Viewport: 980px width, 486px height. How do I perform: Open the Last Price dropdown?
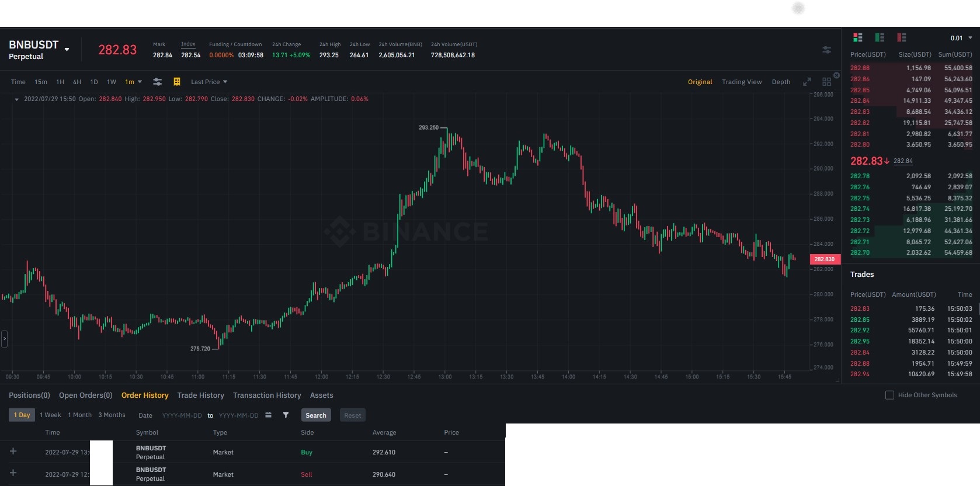(x=209, y=82)
